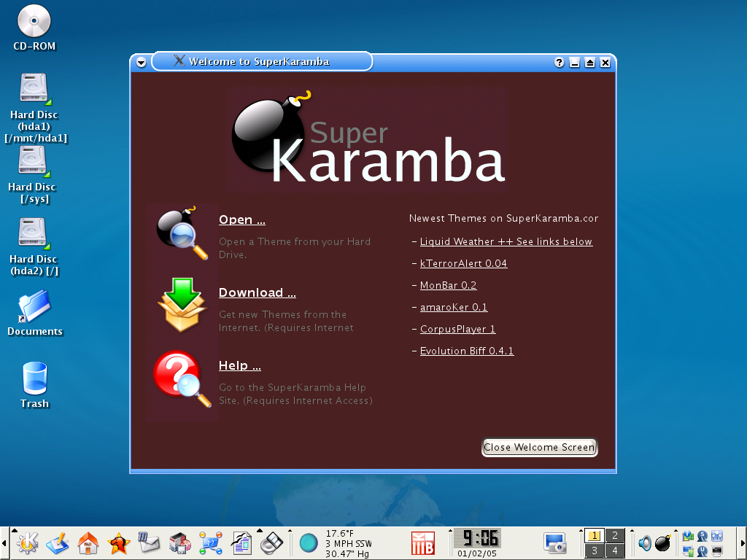The image size is (747, 560).
Task: Click the screenshot camera panel icon
Action: click(x=555, y=542)
